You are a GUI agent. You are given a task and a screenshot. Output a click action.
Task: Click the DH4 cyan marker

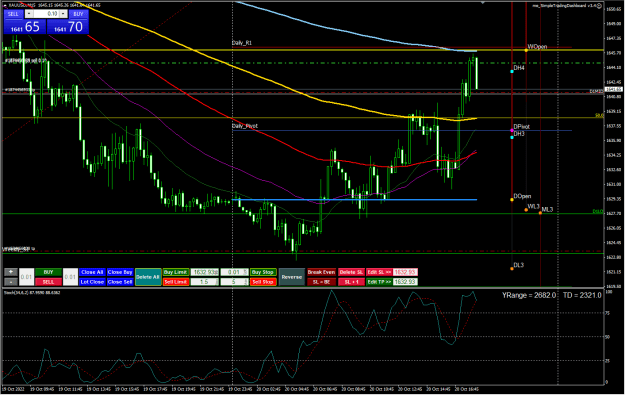[512, 71]
